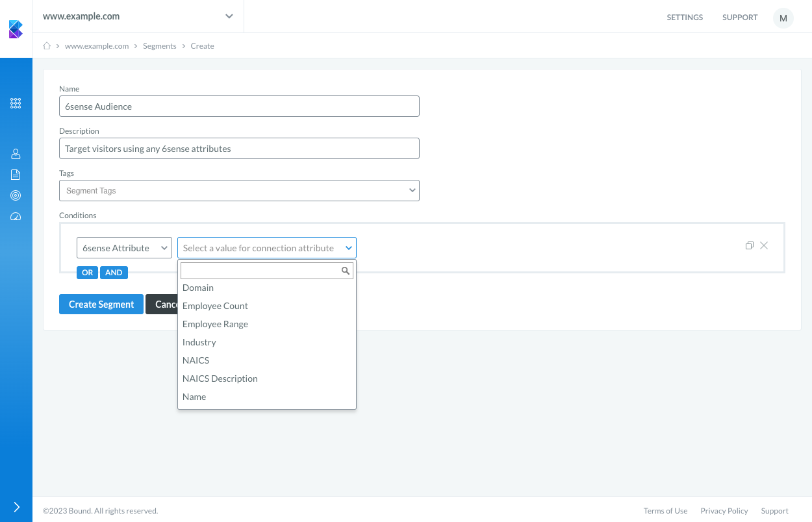Choose Industry from attribute list

(267, 342)
